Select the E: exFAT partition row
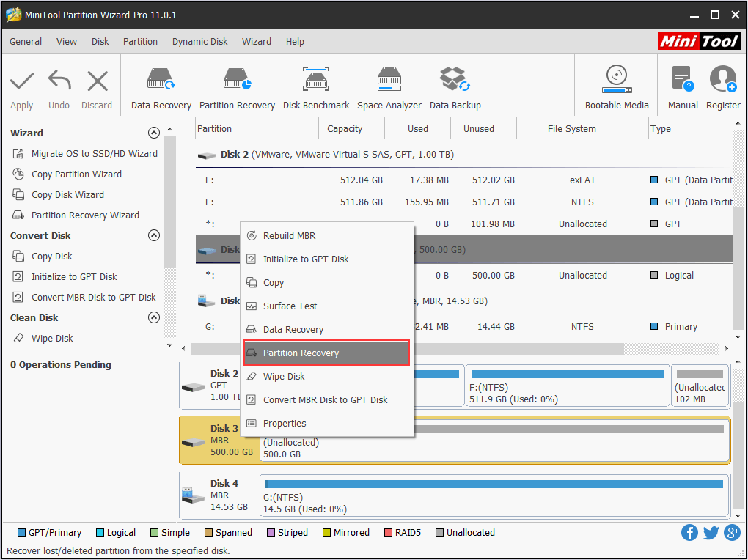The width and height of the screenshot is (748, 560). 463,180
